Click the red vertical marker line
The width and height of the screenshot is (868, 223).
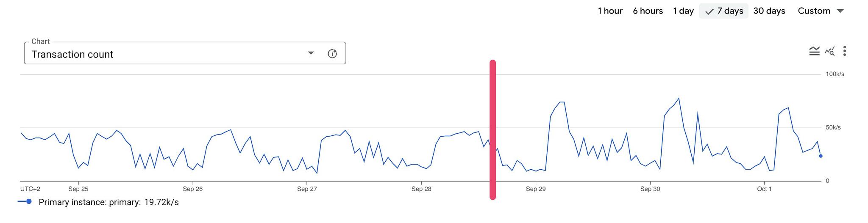[492, 129]
